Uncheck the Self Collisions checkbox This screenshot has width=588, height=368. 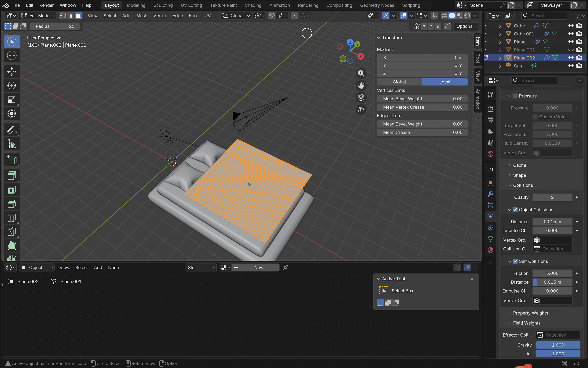coord(515,261)
